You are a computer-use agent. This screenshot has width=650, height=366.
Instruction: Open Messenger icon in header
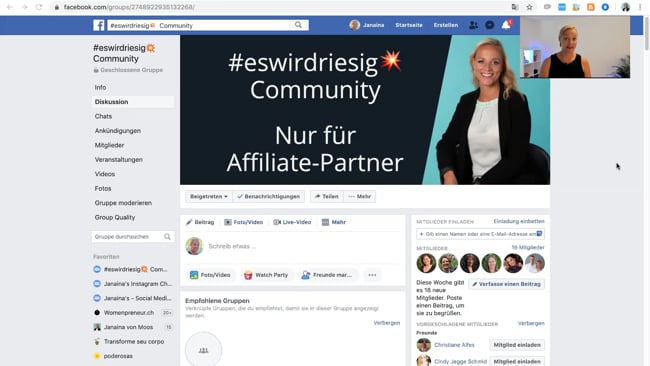[x=490, y=25]
